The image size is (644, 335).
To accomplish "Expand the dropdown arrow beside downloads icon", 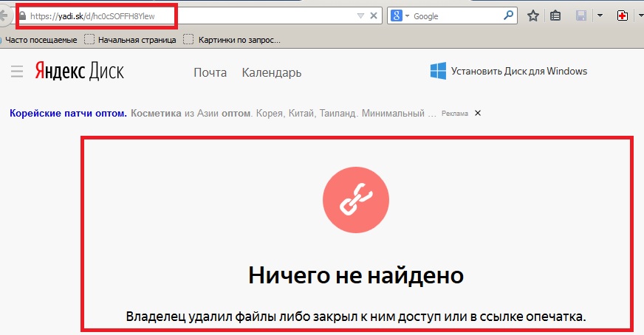I will pyautogui.click(x=600, y=15).
